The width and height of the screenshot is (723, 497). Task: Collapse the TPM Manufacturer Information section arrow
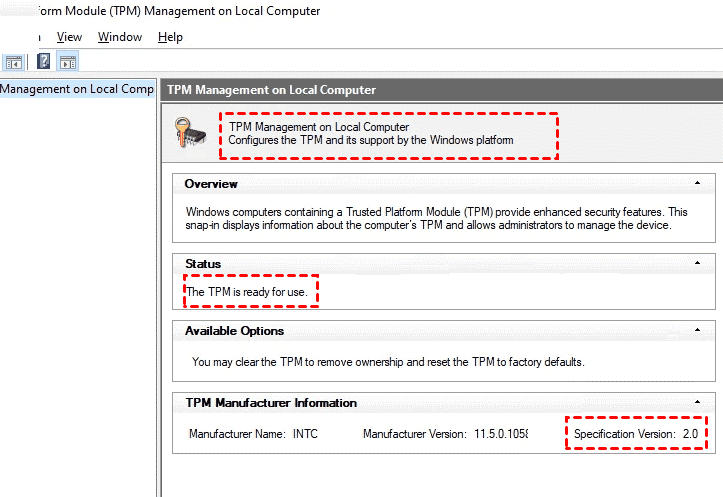697,402
